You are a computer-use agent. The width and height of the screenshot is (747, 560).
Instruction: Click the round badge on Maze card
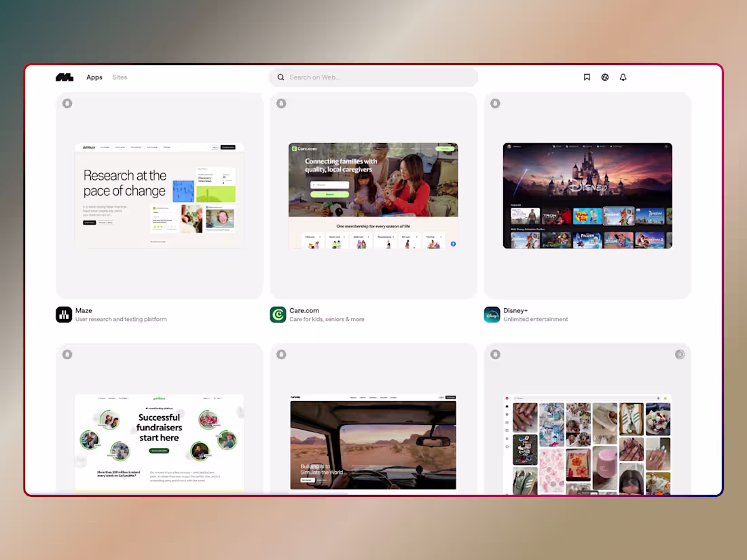click(x=67, y=103)
